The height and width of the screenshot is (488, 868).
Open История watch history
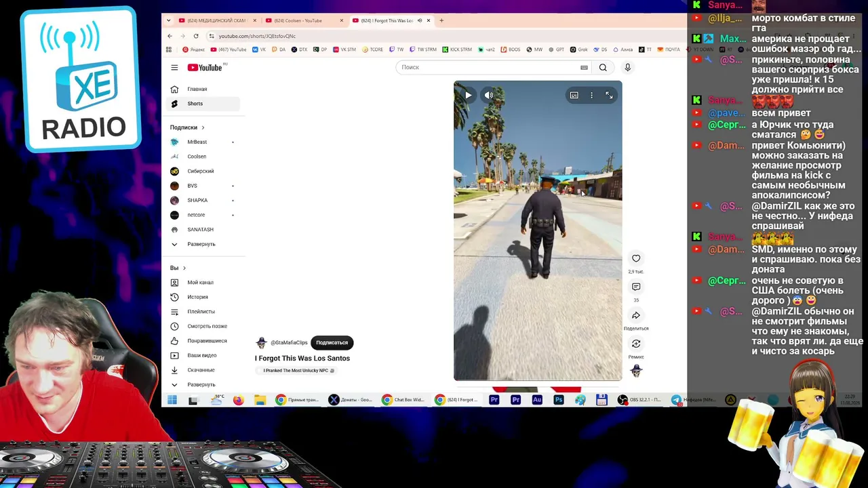(x=203, y=297)
